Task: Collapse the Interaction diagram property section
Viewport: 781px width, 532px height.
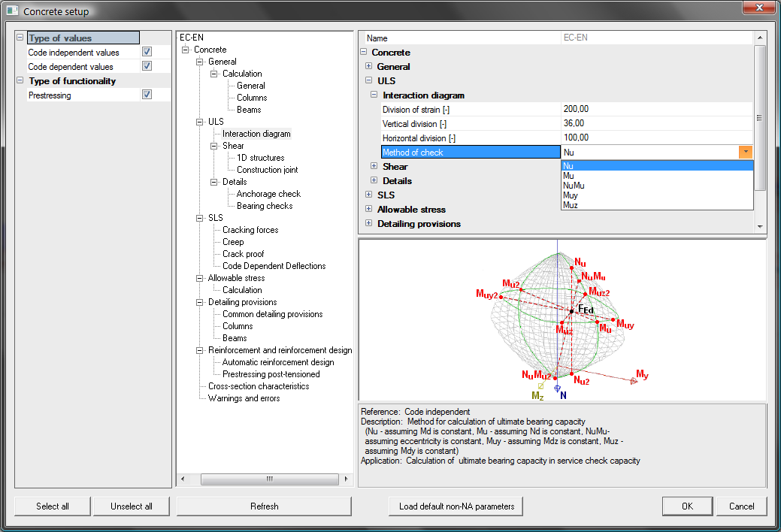Action: point(374,95)
